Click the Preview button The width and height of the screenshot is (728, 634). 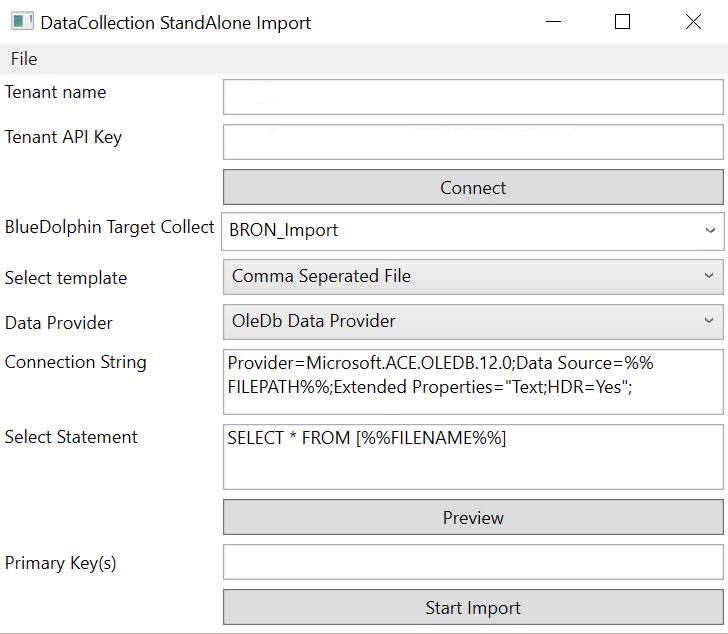coord(473,517)
